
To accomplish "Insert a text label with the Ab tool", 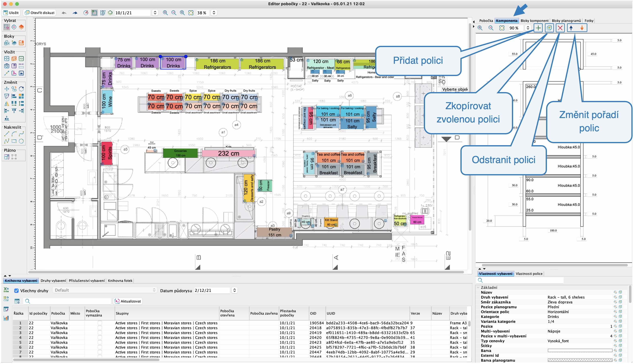I will point(21,59).
